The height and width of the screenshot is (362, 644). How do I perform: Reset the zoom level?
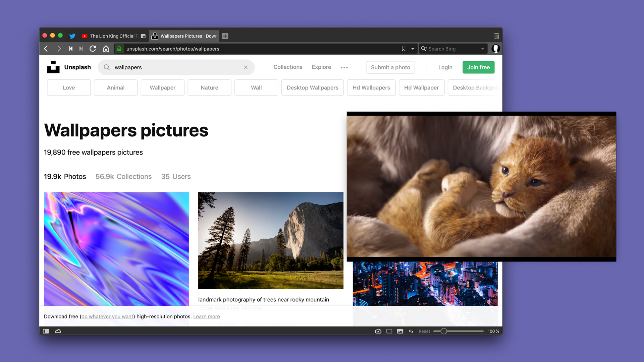tap(424, 331)
